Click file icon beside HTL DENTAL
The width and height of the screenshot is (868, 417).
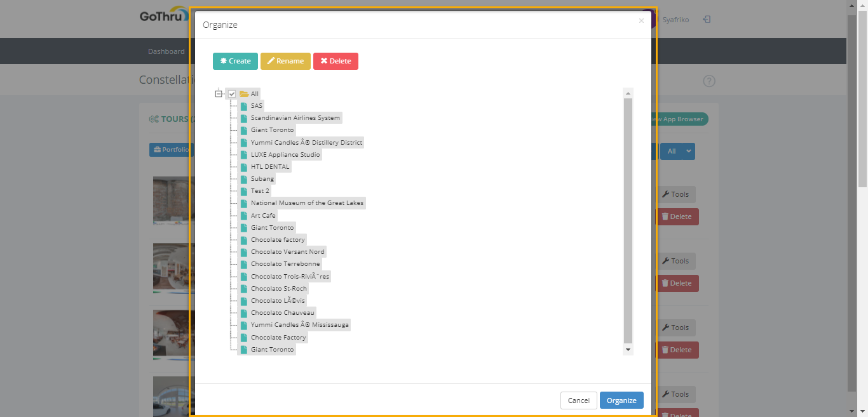(244, 166)
